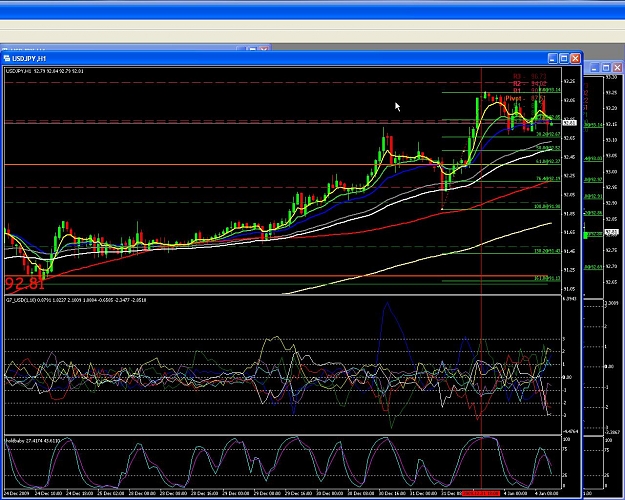Image resolution: width=625 pixels, height=500 pixels.
Task: Click the holdbaby indicator label
Action: pos(33,441)
